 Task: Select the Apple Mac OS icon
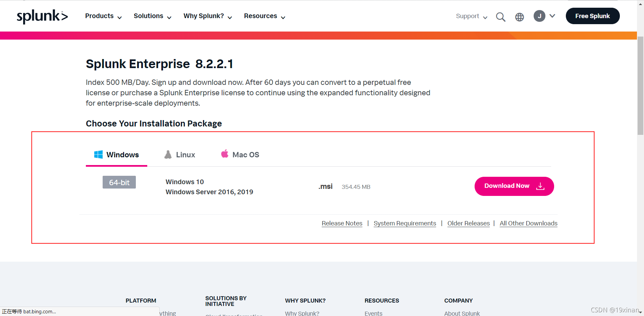coord(225,154)
